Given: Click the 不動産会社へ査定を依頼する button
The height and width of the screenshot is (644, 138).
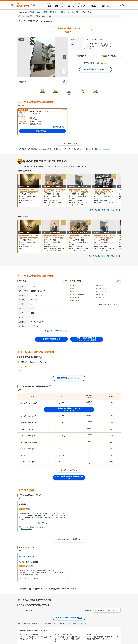Looking at the screenshot, I should click(69, 618).
